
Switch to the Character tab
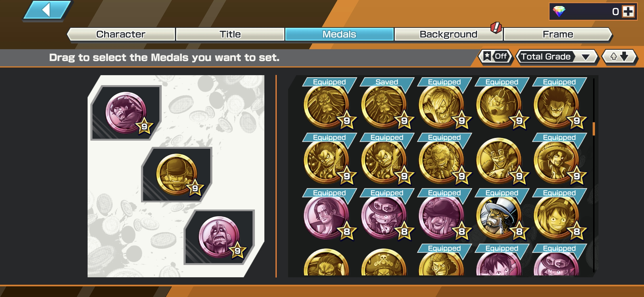point(121,34)
